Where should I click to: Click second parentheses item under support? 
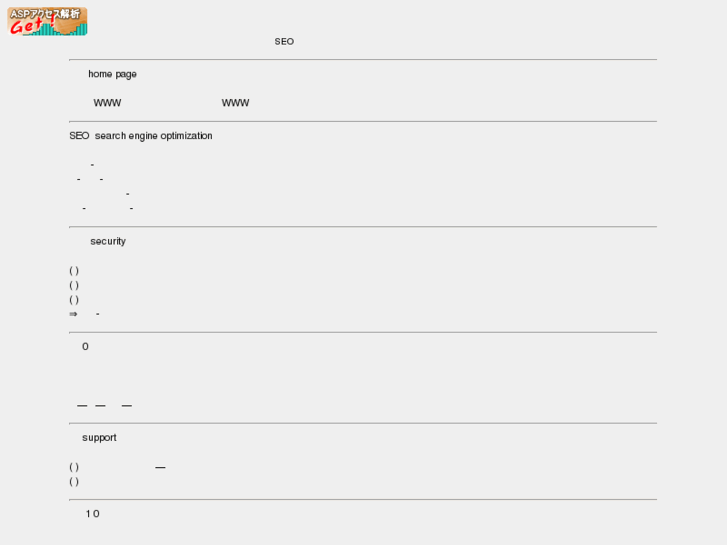74,482
